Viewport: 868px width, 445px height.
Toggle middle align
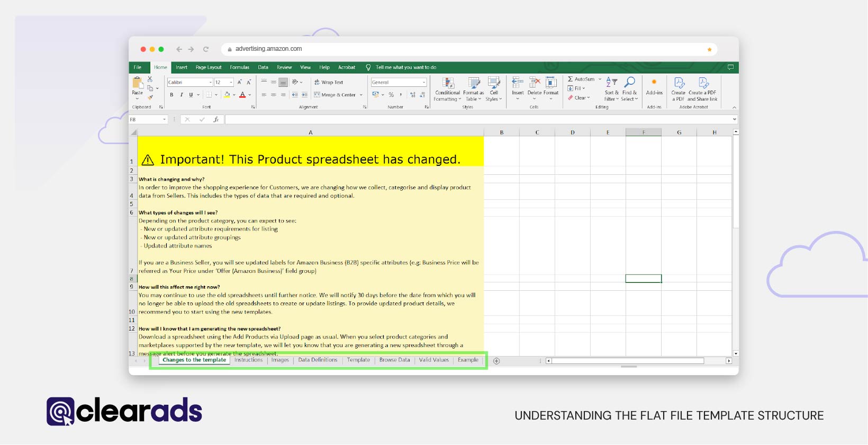274,82
